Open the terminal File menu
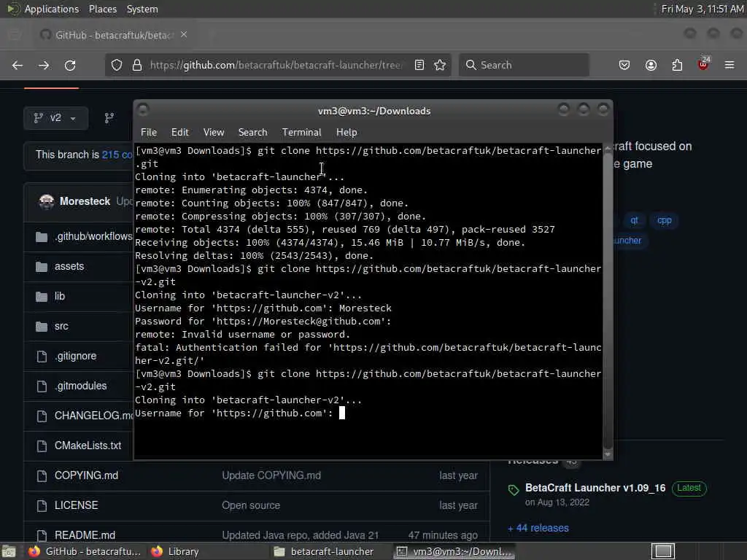 pos(149,133)
